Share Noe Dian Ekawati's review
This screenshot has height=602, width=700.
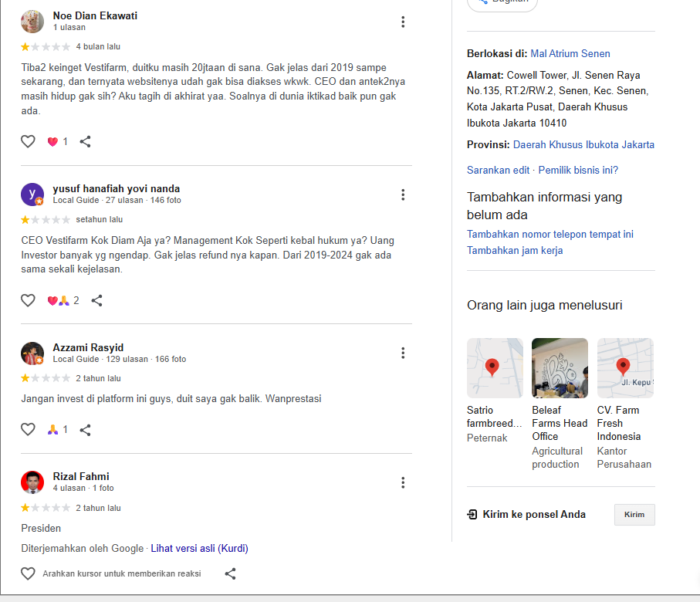pyautogui.click(x=86, y=141)
